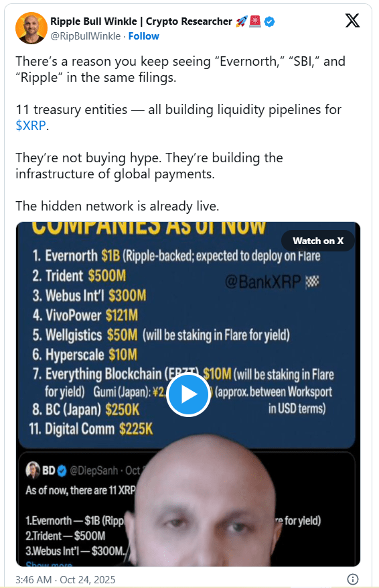Click the @BankXRP watermark

pyautogui.click(x=263, y=282)
